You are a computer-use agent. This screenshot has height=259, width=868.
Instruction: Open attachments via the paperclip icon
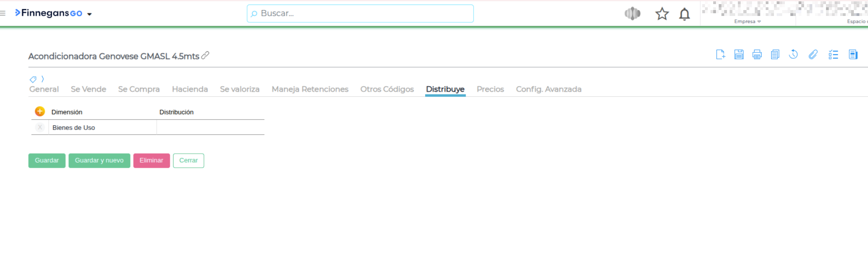point(813,55)
